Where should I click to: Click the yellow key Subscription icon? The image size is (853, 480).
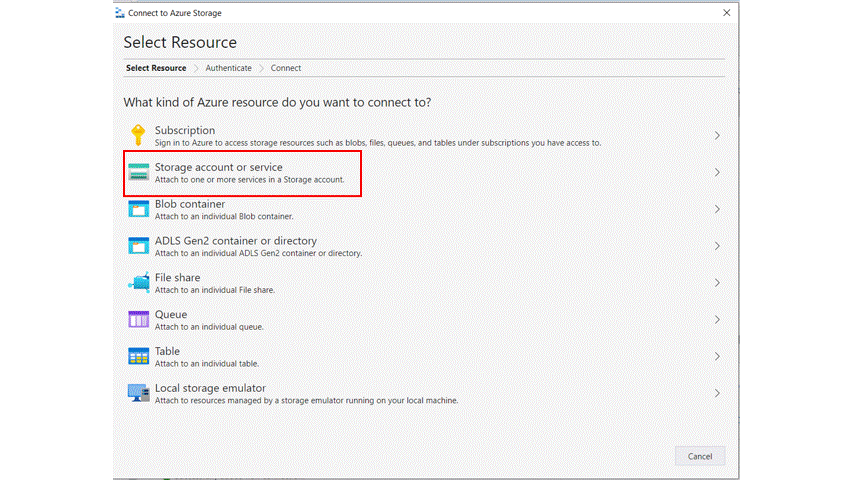[x=138, y=135]
